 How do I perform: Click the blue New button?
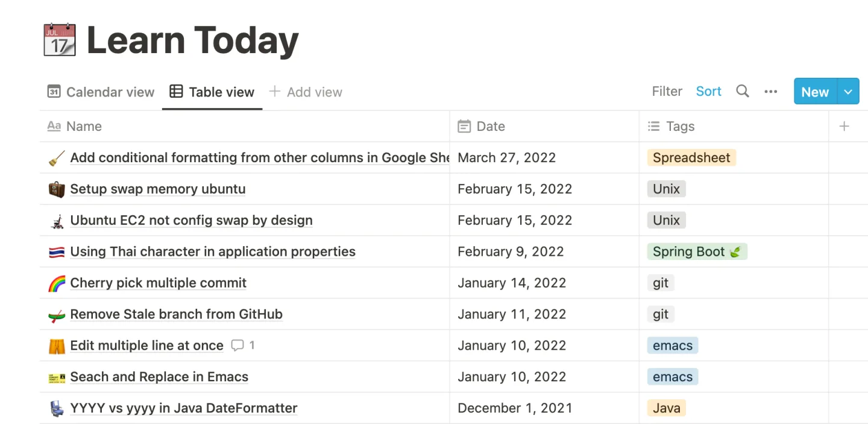coord(815,92)
